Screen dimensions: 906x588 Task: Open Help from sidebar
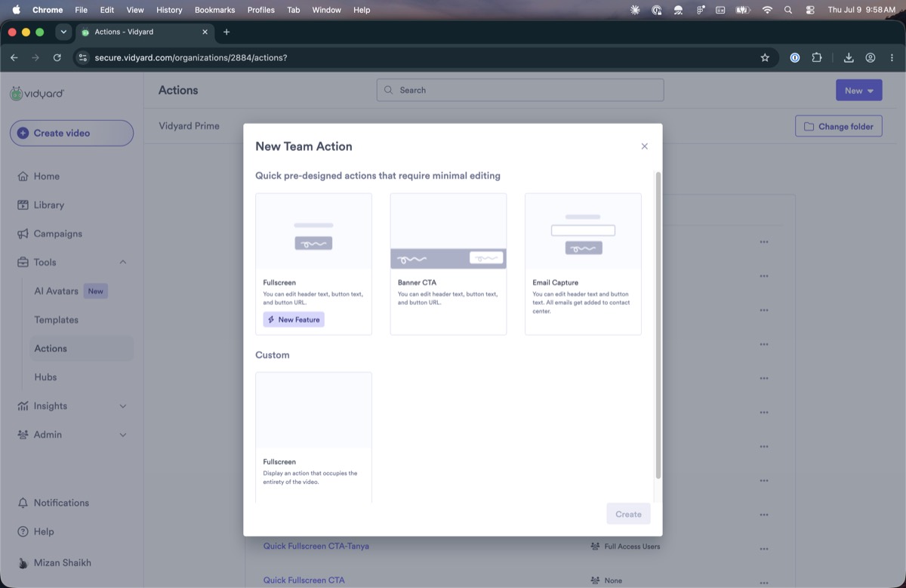[x=36, y=531]
